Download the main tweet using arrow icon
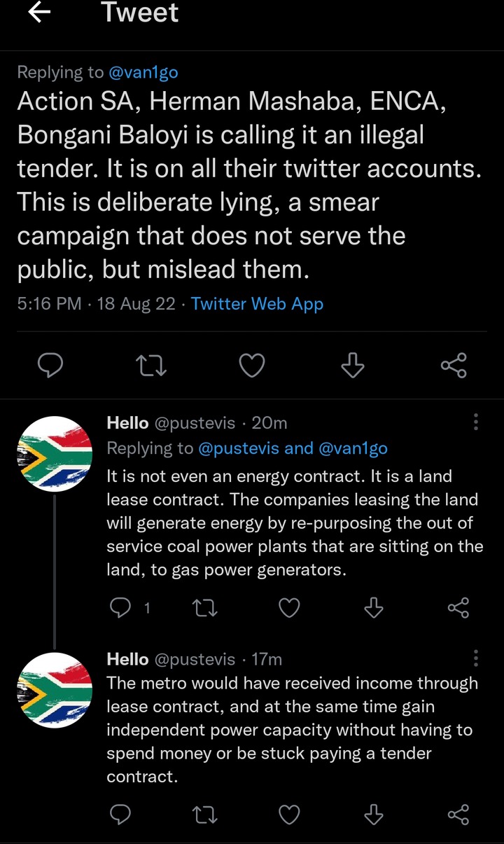The image size is (504, 844). point(353,365)
